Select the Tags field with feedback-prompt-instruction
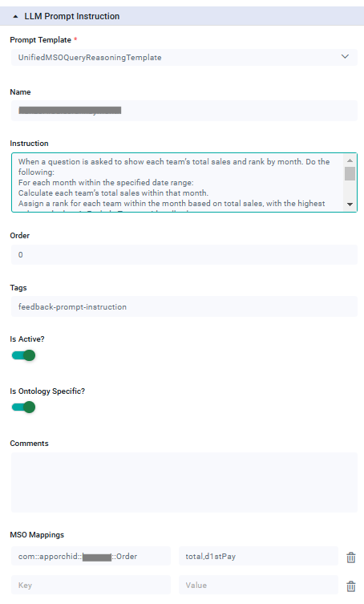 184,306
